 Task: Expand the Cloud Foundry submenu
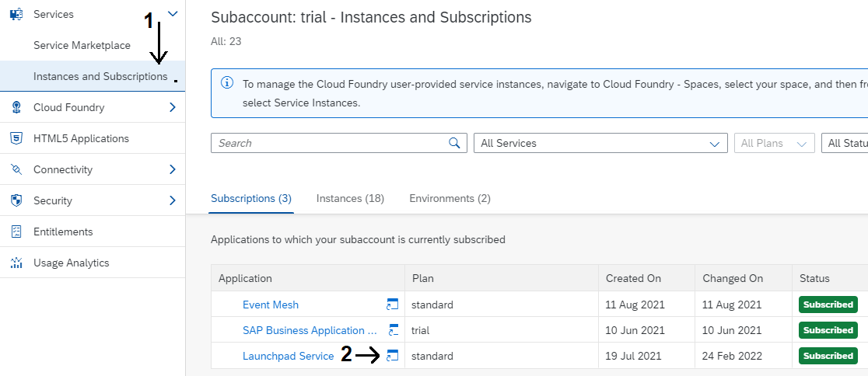[173, 107]
